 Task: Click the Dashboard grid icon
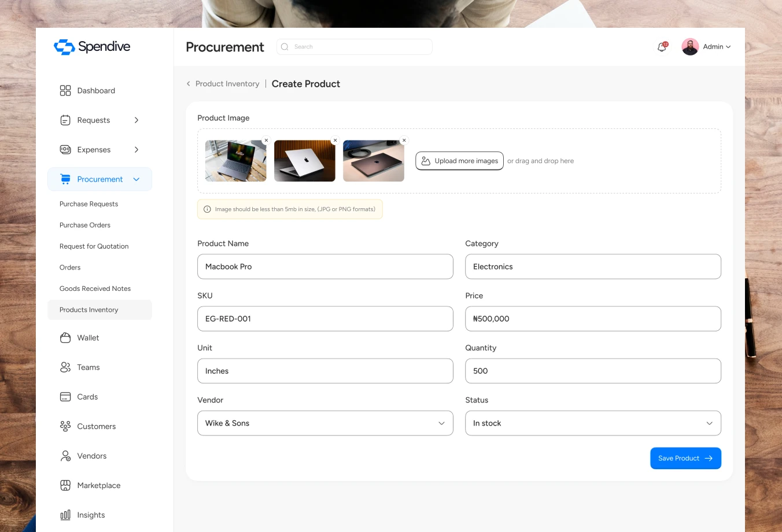click(65, 91)
